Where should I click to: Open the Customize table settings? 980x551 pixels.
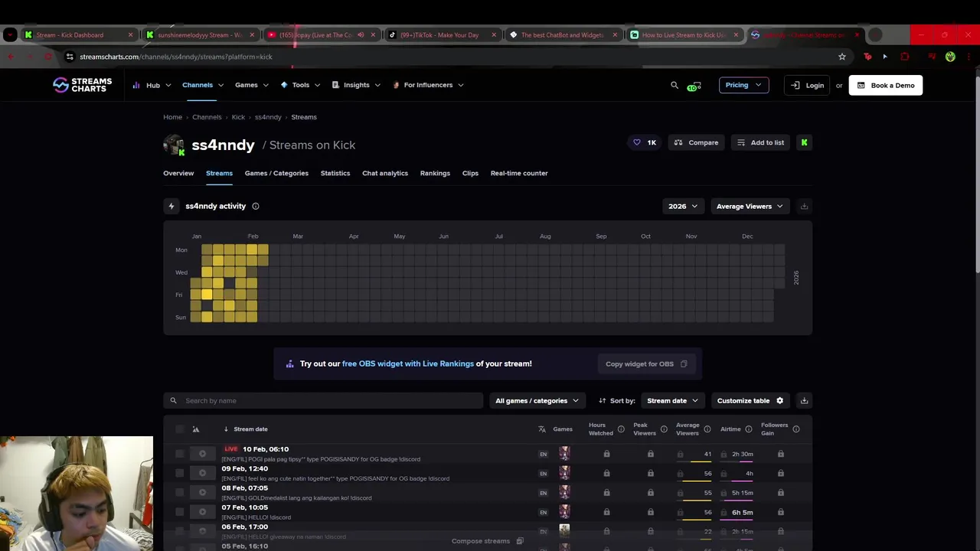pyautogui.click(x=750, y=400)
